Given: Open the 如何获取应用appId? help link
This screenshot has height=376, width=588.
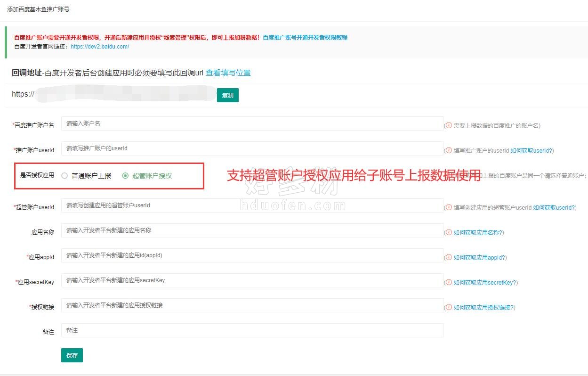Looking at the screenshot, I should click(x=480, y=258).
